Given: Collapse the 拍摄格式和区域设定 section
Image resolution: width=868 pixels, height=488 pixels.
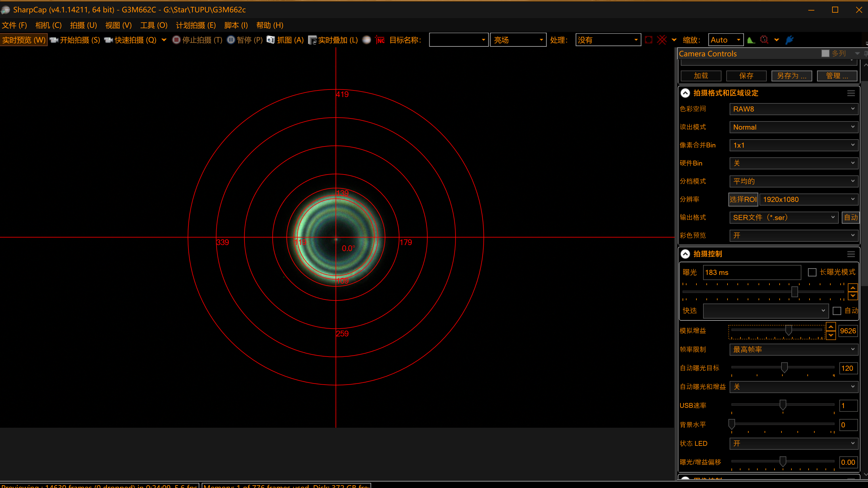Looking at the screenshot, I should [685, 93].
